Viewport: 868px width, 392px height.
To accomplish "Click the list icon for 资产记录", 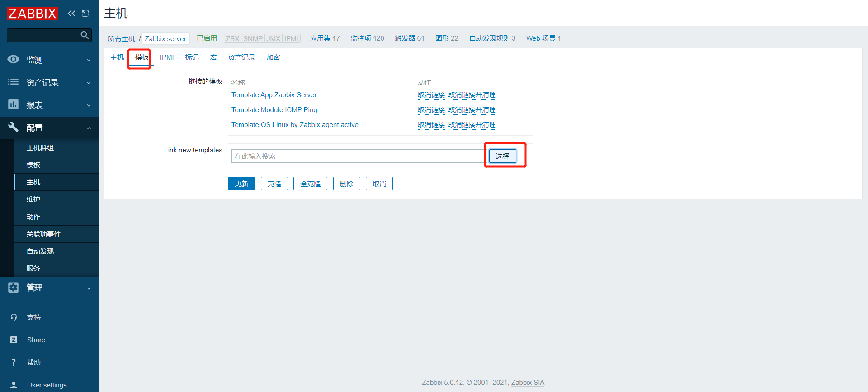I will tap(14, 82).
